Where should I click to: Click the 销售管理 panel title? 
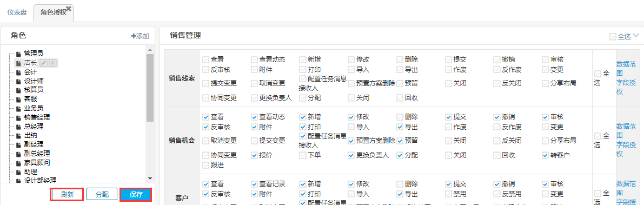[x=185, y=36]
